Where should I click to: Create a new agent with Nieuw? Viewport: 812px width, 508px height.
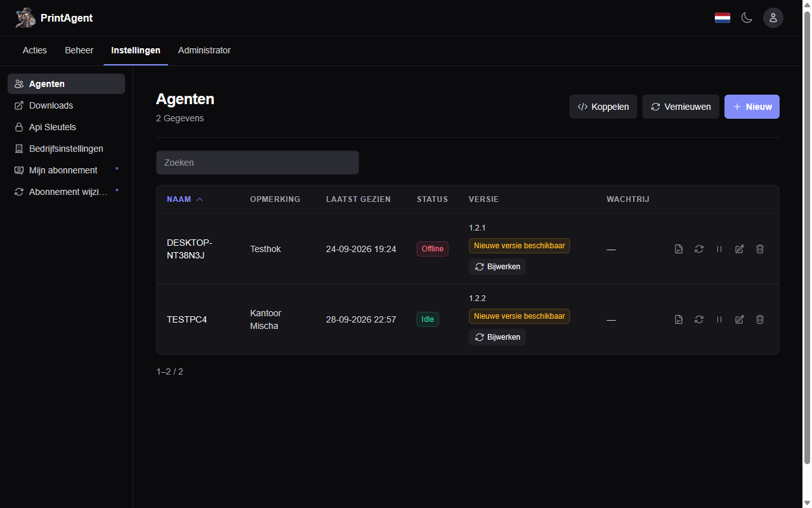coord(752,107)
